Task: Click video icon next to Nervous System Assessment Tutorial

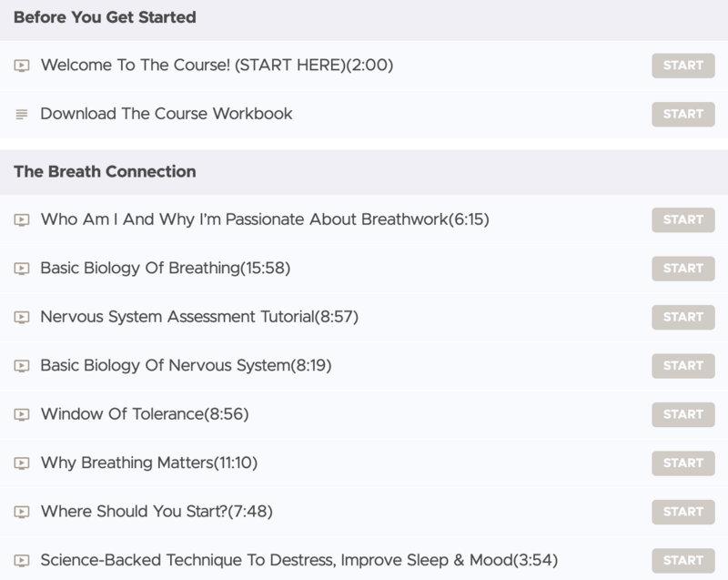Action: pos(21,317)
